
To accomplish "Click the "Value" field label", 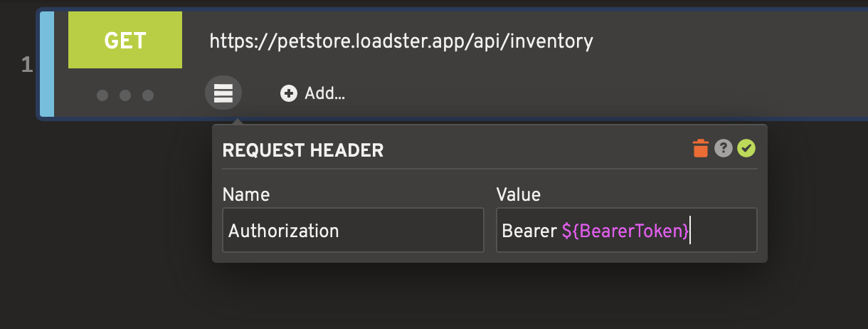I will [518, 194].
